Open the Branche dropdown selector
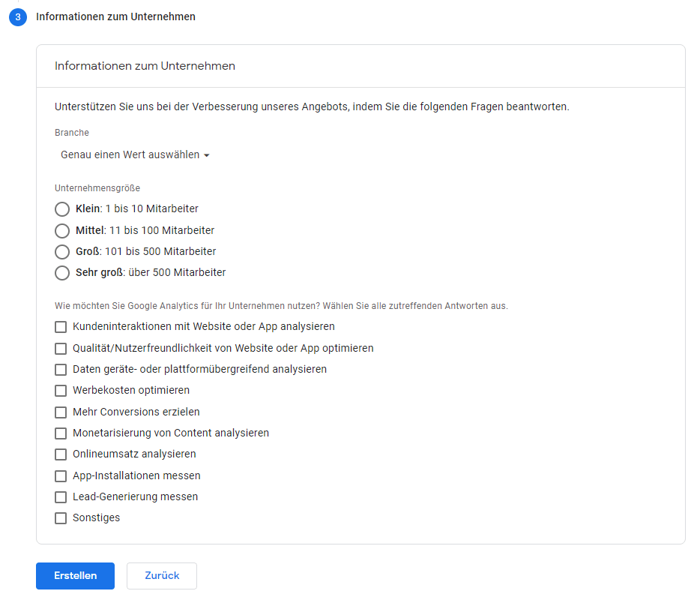 pos(135,154)
